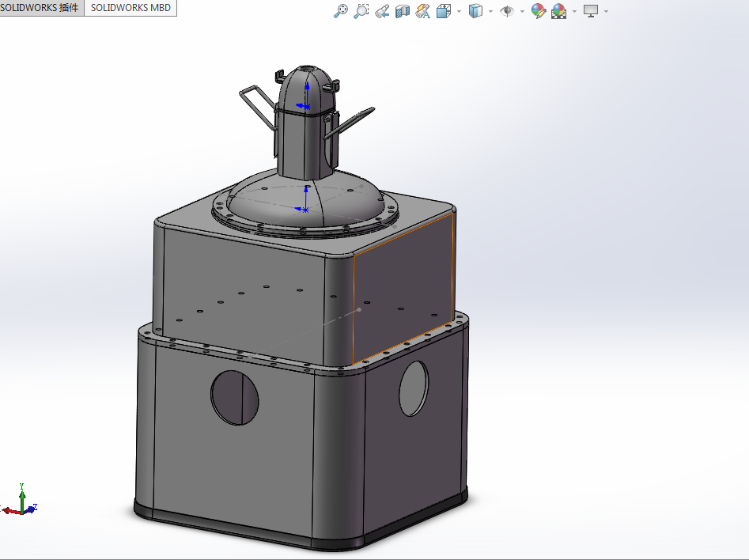Click the Apply Scene icon
Viewport: 749px width, 560px height.
pyautogui.click(x=559, y=11)
